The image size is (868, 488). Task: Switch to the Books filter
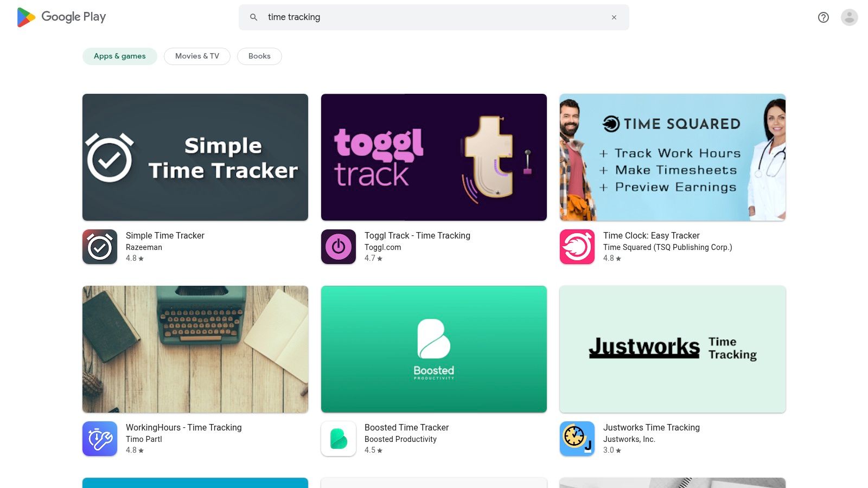(x=259, y=56)
